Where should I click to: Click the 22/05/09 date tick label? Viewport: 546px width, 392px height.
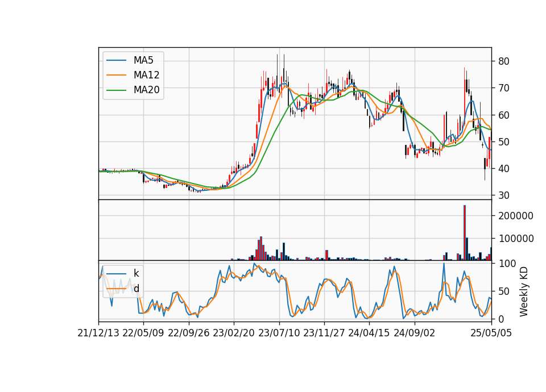point(143,333)
